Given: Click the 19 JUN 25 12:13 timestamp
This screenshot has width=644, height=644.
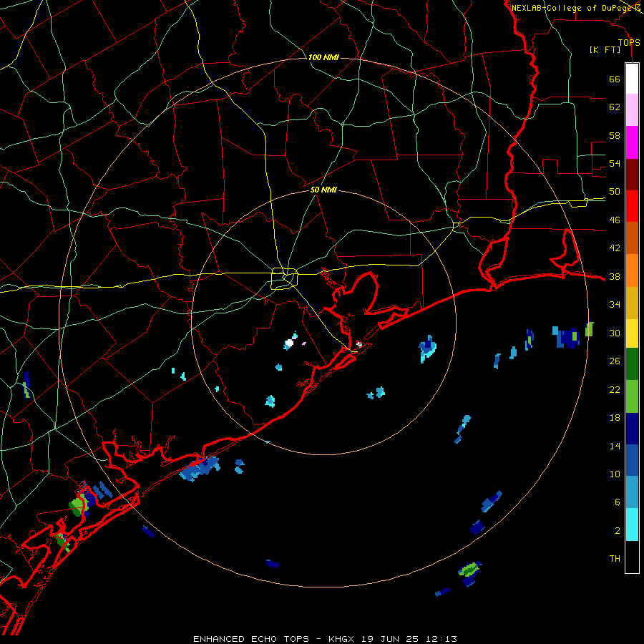Looking at the screenshot, I should [409, 639].
